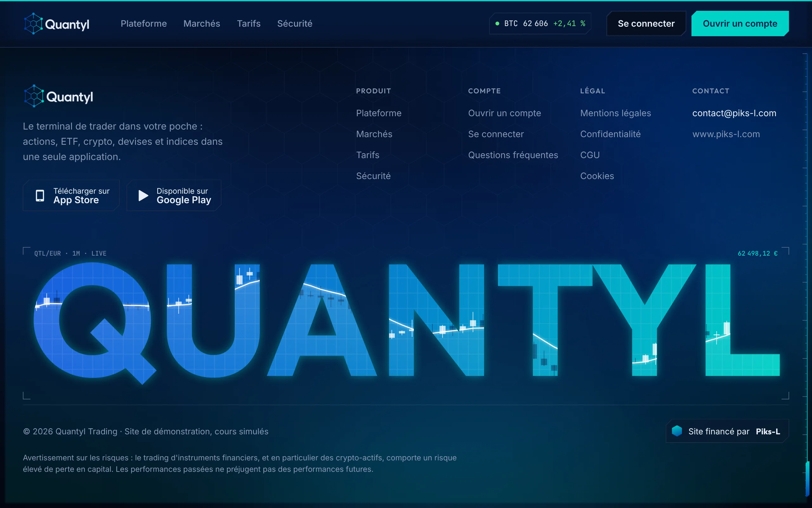Viewport: 812px width, 508px height.
Task: Click the large QUANTYL chart wordmark
Action: coord(406,323)
